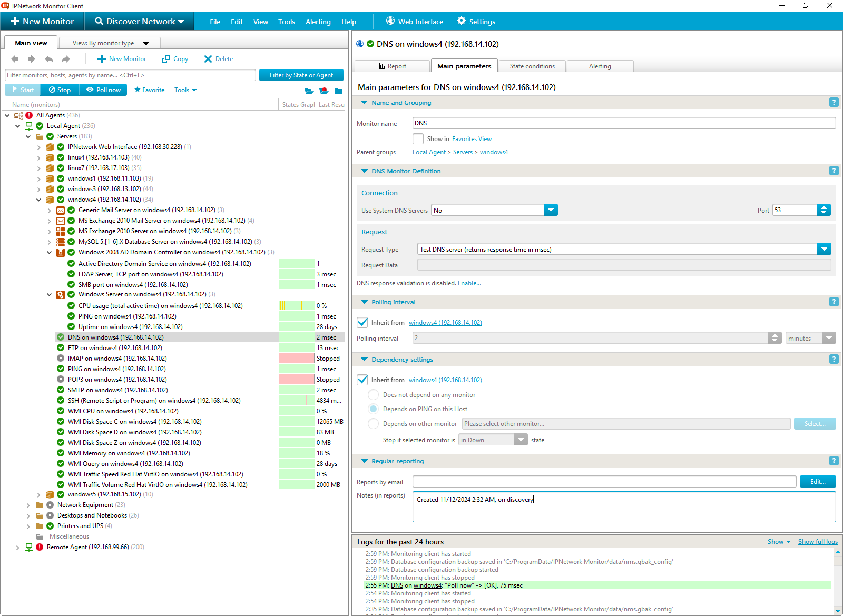843x616 pixels.
Task: Open the File menu
Action: (215, 22)
